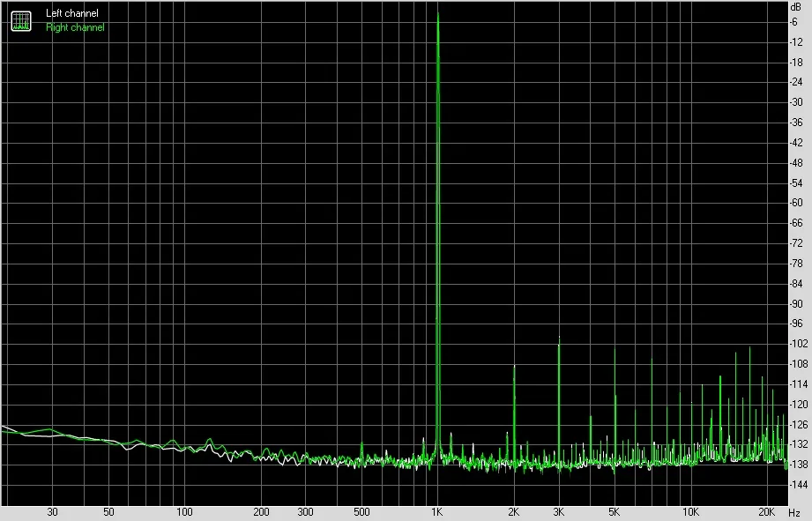
Task: Click the -84 dB axis value
Action: pos(796,283)
